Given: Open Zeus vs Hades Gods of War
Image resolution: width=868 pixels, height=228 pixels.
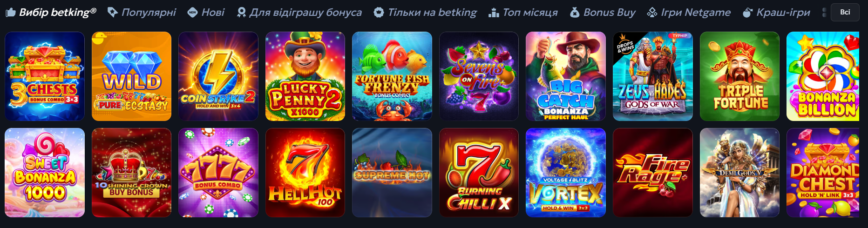Looking at the screenshot, I should click(x=652, y=76).
